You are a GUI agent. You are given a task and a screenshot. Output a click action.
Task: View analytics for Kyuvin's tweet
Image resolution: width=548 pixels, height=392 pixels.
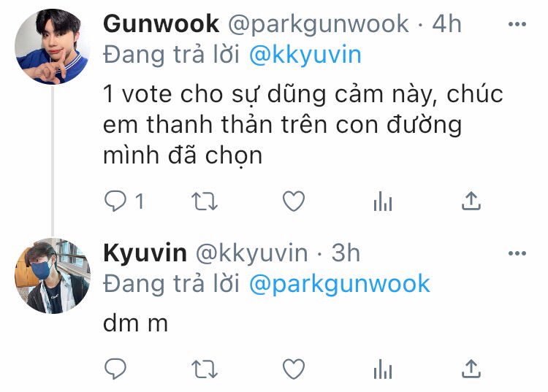point(383,369)
